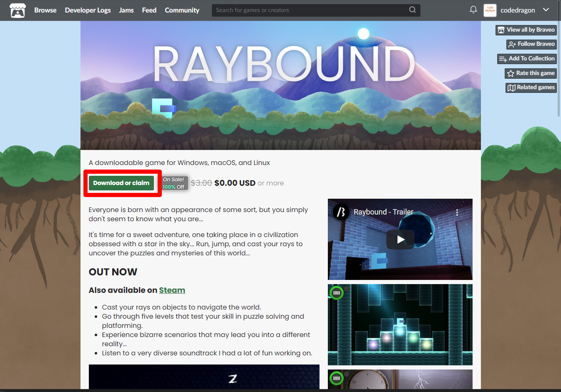Image resolution: width=561 pixels, height=392 pixels.
Task: Open the notifications bell
Action: (x=473, y=10)
